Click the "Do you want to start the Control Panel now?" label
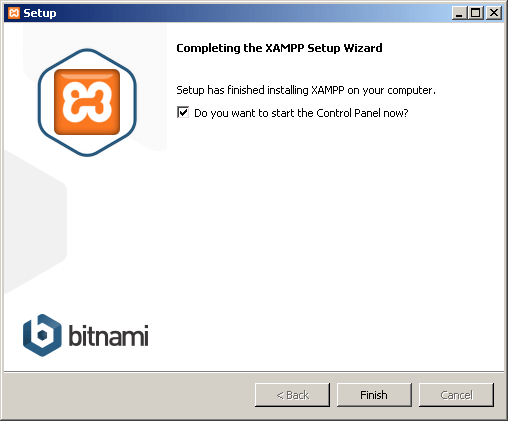The image size is (508, 421). [301, 113]
